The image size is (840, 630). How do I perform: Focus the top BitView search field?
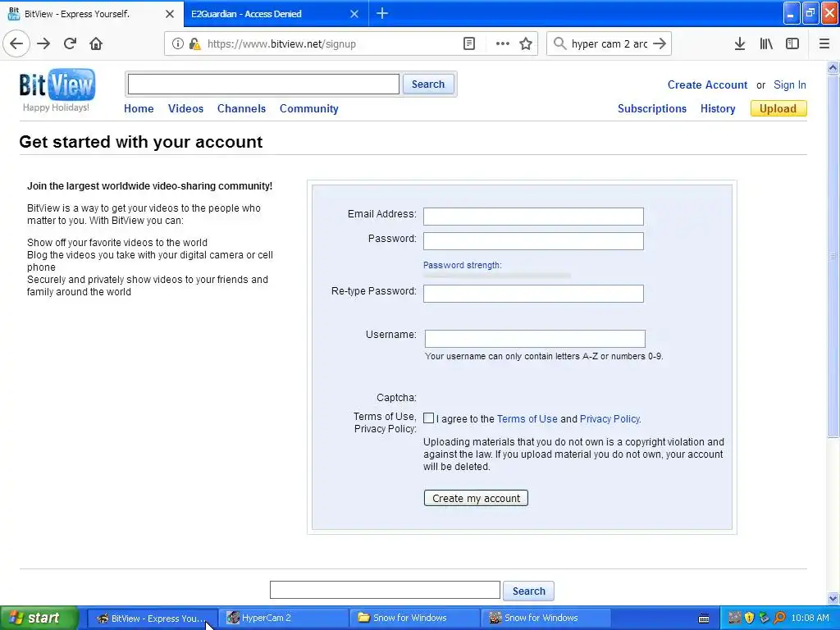263,84
